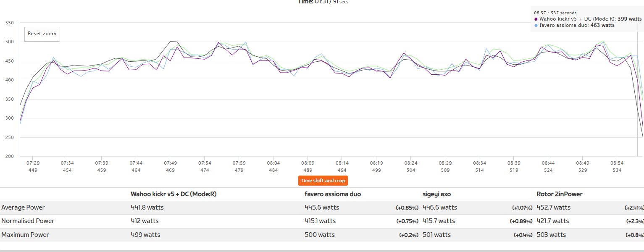The image size is (644, 252).
Task: Click the 452.7 watts value
Action: coord(553,207)
